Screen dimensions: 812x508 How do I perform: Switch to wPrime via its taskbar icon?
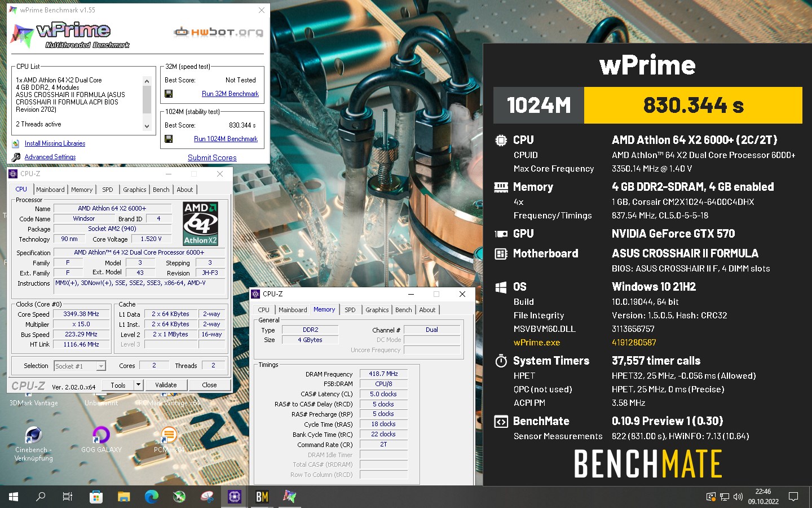[x=290, y=497]
